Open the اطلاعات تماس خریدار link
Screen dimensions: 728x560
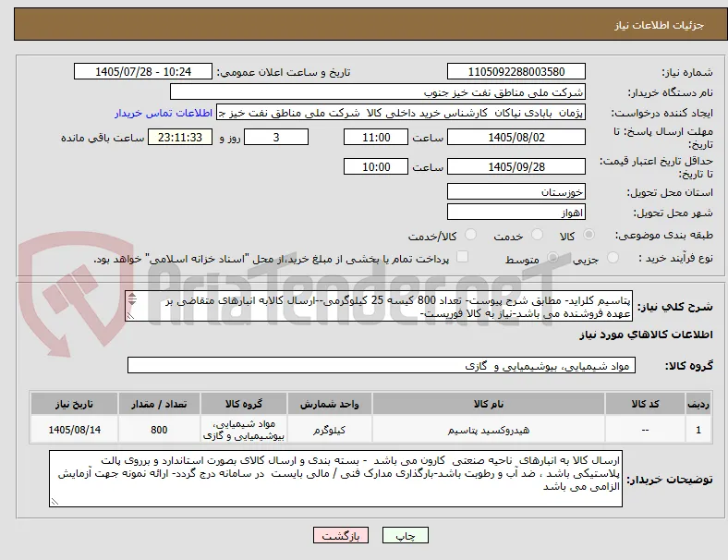pos(164,113)
